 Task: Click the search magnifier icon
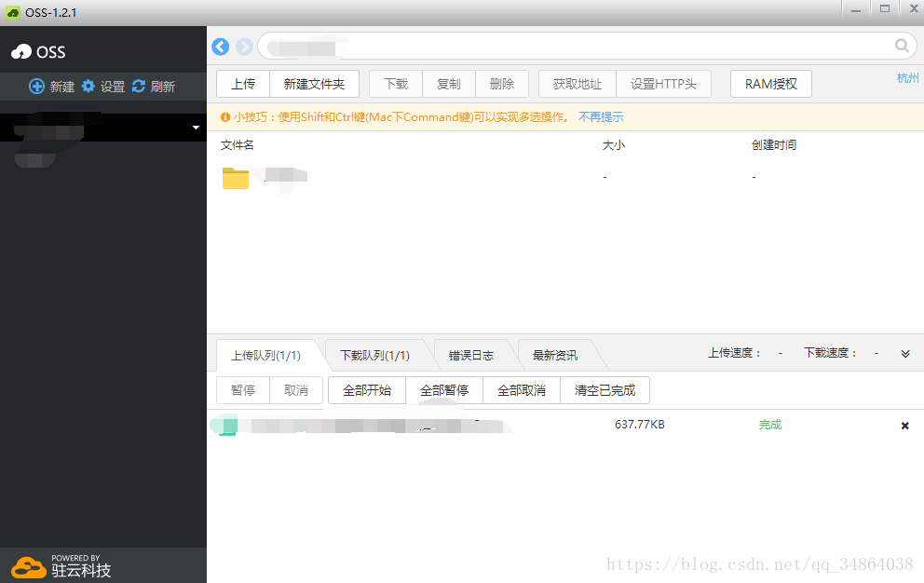coord(902,46)
